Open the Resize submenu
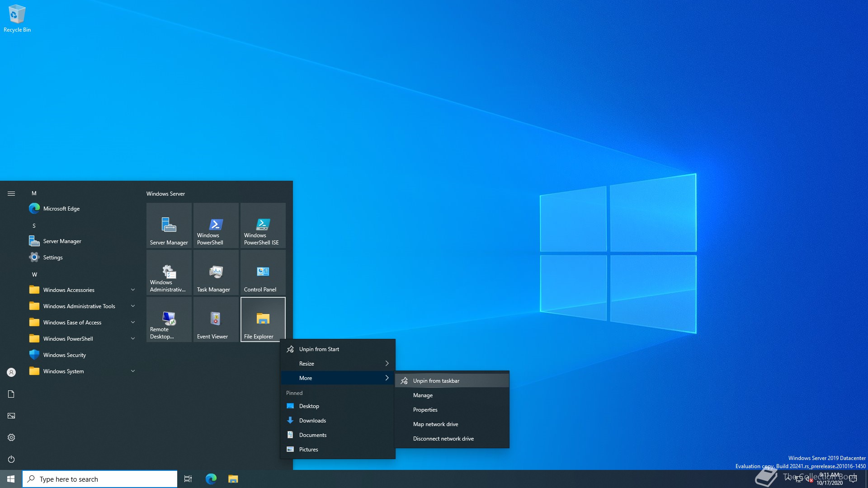This screenshot has width=868, height=488. click(x=338, y=363)
